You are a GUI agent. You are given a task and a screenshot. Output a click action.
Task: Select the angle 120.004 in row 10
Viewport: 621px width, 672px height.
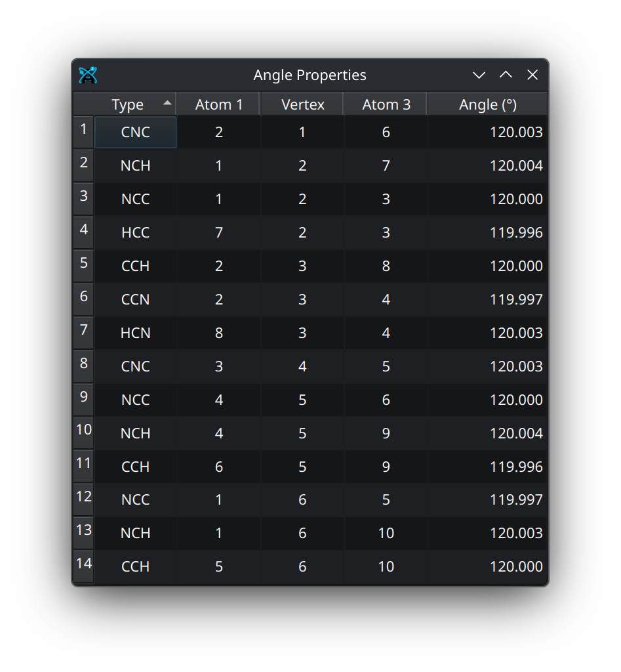[x=516, y=433]
